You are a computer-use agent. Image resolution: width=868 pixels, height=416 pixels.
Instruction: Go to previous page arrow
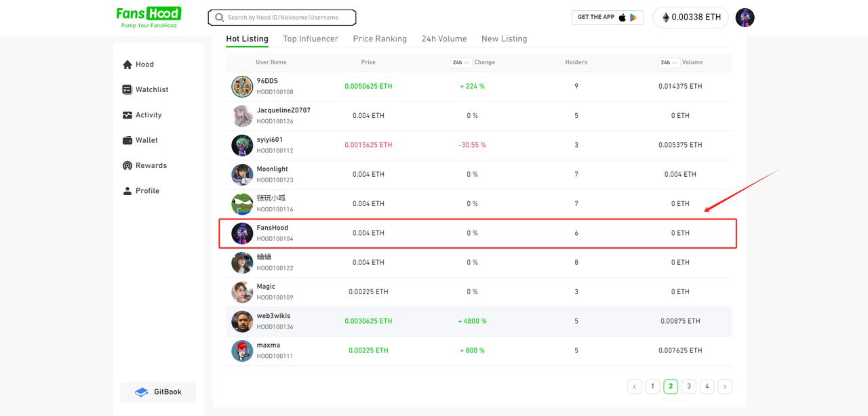pos(635,386)
